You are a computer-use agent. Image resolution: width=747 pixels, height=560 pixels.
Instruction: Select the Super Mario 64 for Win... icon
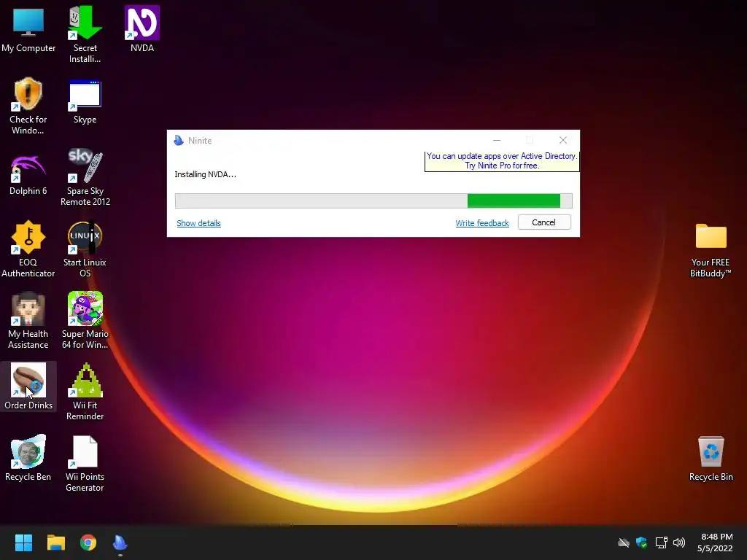point(85,320)
